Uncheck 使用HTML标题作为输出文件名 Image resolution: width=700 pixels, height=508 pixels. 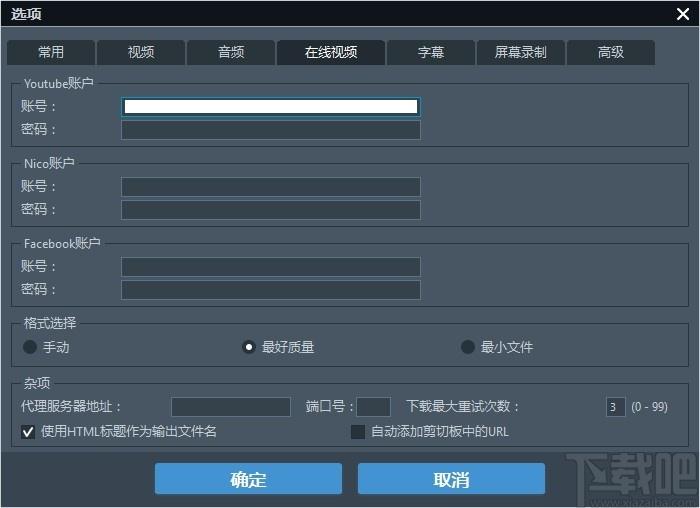(28, 432)
